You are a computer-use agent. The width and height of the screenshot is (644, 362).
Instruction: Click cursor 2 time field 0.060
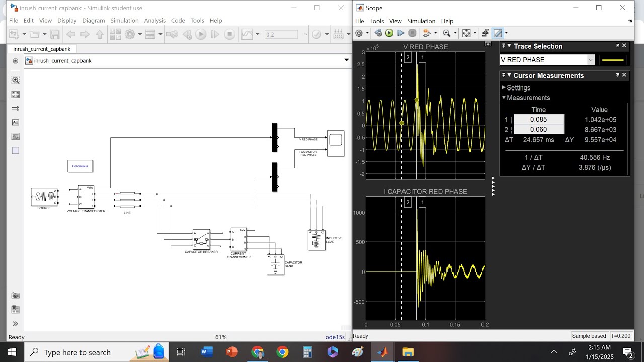pos(538,129)
